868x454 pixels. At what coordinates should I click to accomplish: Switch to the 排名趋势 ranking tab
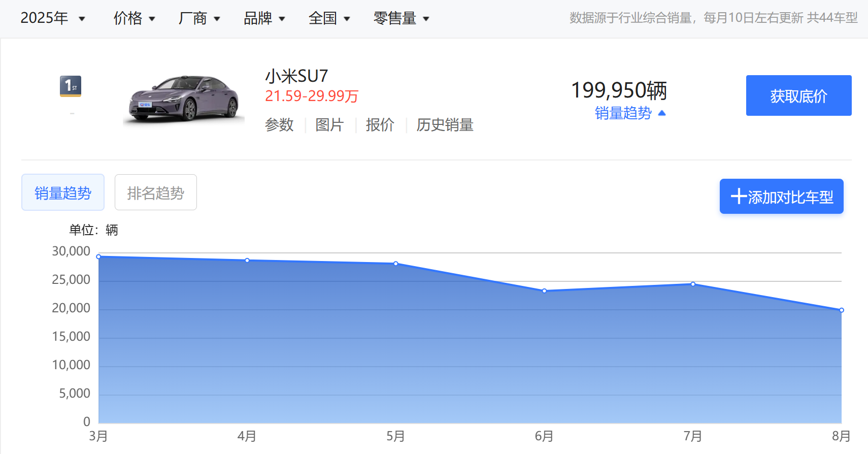click(156, 192)
